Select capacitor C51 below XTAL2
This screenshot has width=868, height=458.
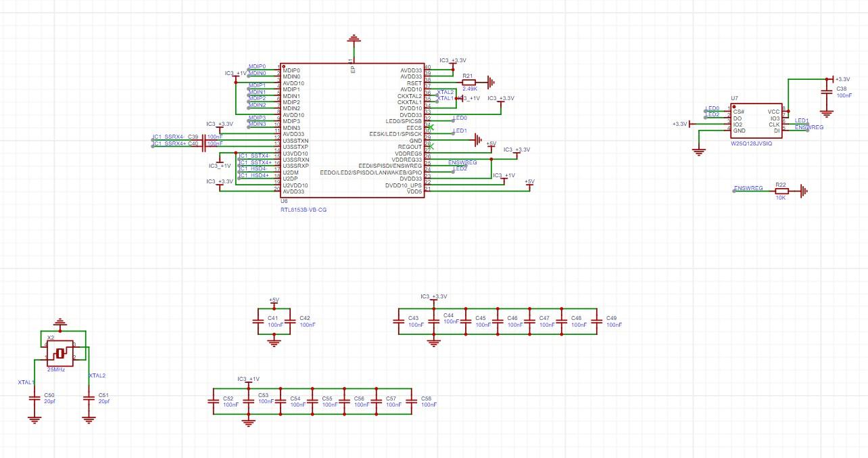click(87, 398)
